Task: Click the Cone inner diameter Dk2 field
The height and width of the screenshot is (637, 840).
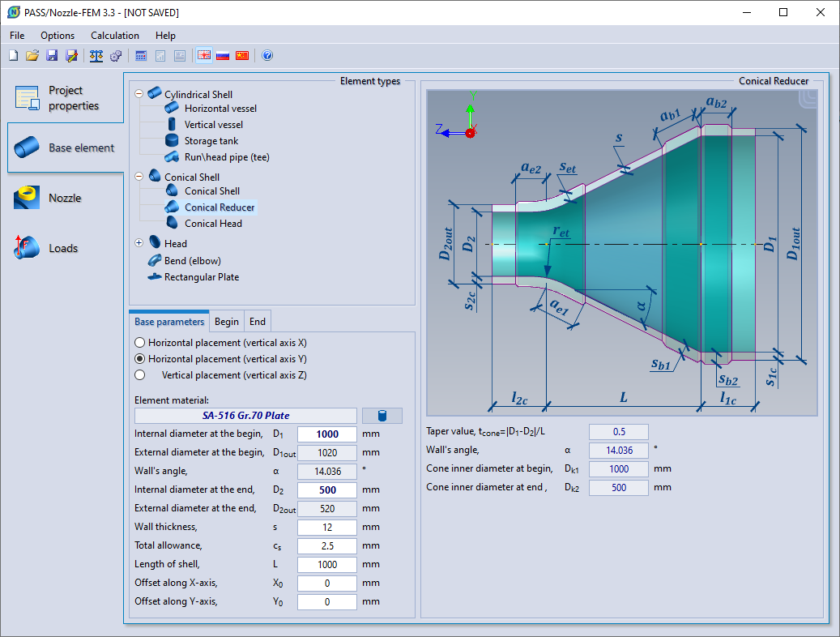Action: (619, 487)
